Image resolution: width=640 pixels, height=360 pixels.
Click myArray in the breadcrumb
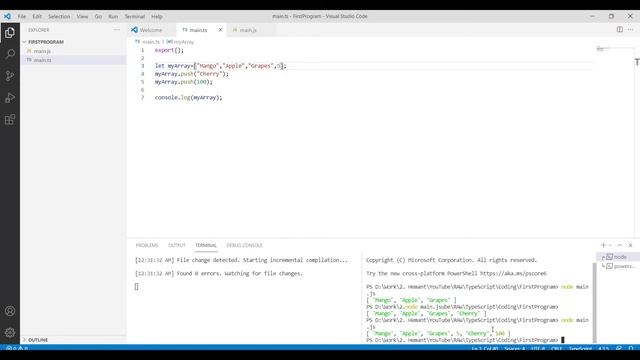[x=184, y=42]
